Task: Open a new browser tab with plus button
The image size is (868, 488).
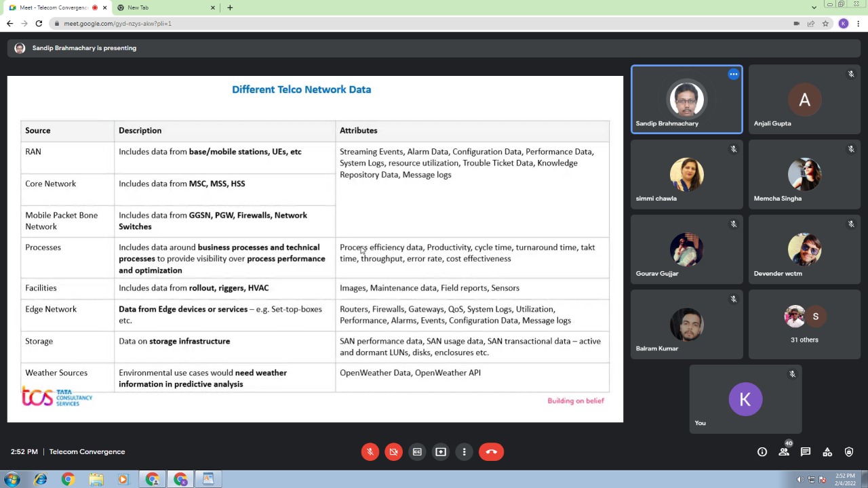Action: (230, 7)
